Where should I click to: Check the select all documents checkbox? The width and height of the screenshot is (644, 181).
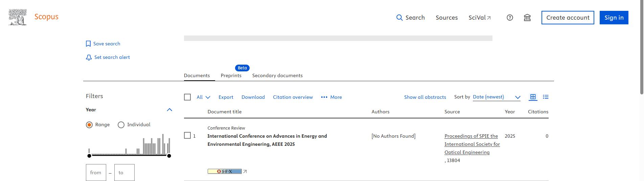pyautogui.click(x=187, y=97)
